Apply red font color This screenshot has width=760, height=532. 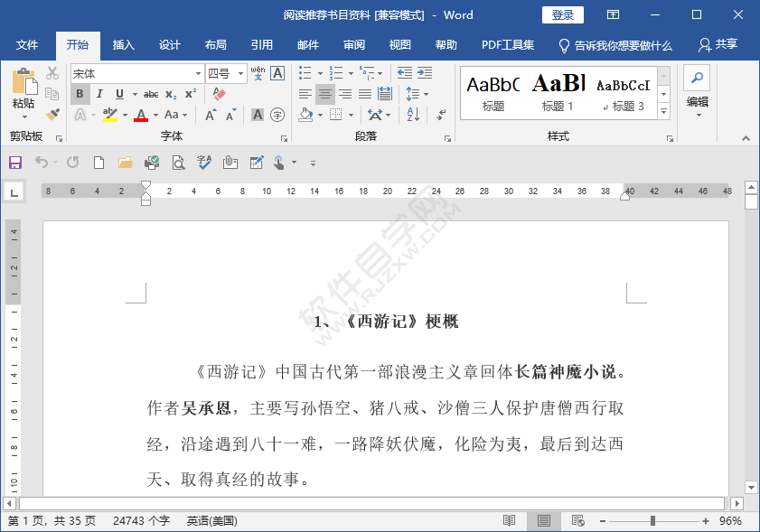click(x=141, y=115)
